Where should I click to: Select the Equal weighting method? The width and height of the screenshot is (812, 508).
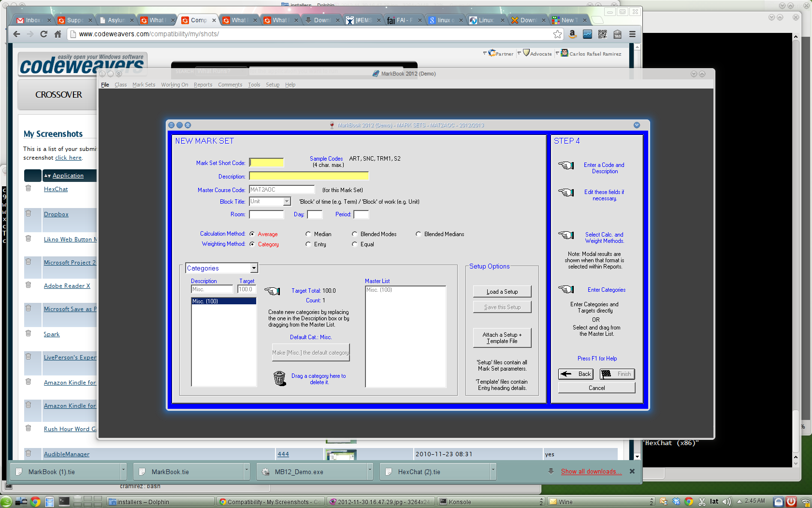[x=354, y=244]
